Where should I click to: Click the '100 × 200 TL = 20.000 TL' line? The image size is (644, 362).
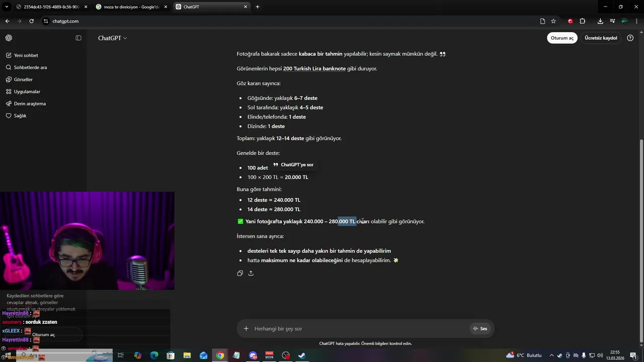pos(278,177)
